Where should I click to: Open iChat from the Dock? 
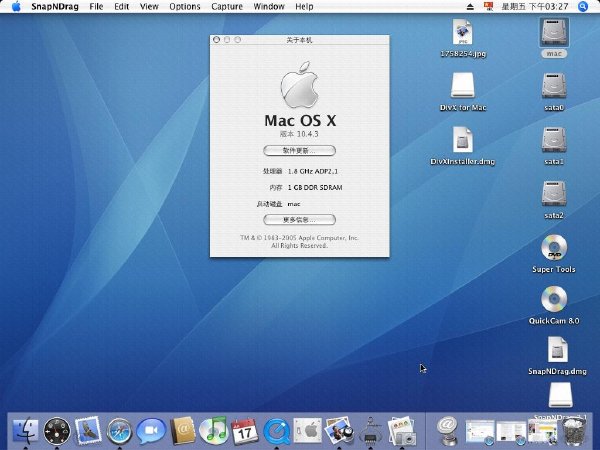151,431
